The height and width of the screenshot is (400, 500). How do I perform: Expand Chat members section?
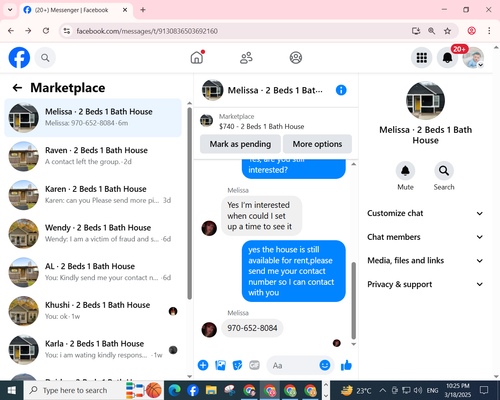click(425, 237)
